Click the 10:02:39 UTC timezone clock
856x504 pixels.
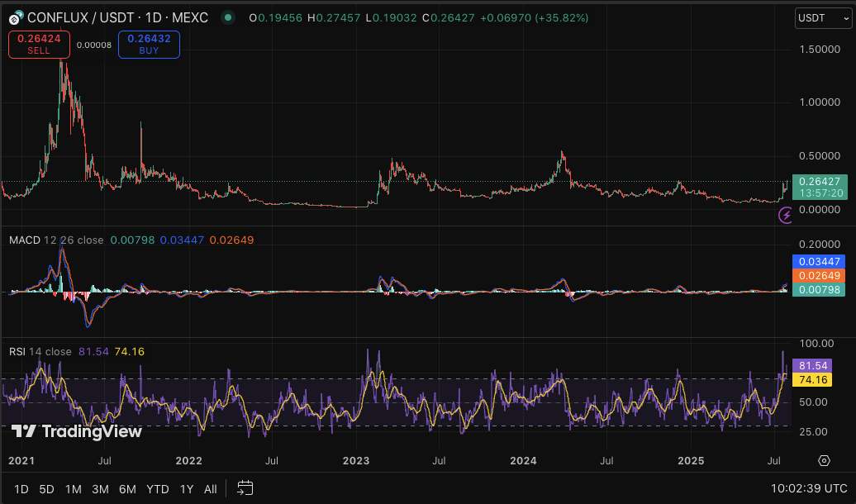click(x=809, y=488)
